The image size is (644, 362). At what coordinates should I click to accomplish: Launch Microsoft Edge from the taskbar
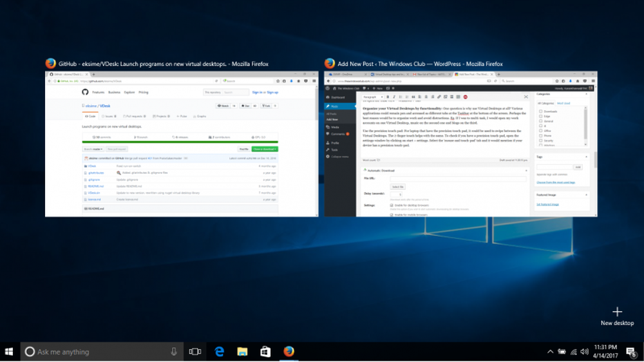[220, 352]
